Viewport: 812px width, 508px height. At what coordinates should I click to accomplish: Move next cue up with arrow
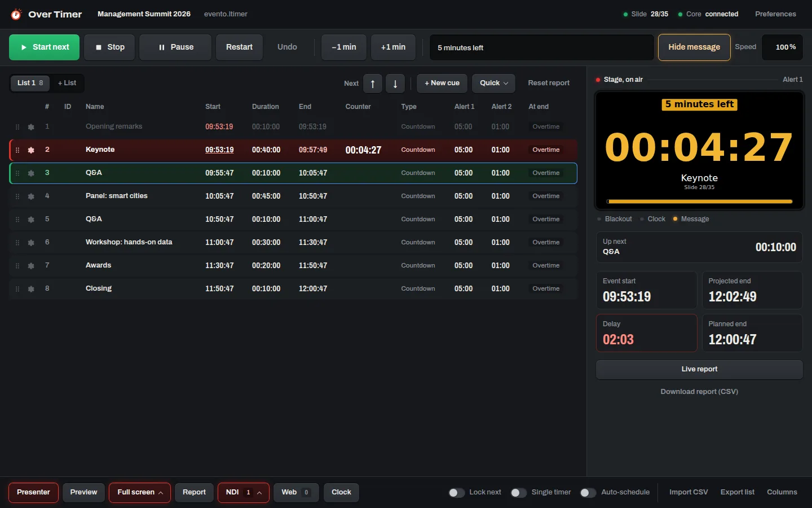373,84
